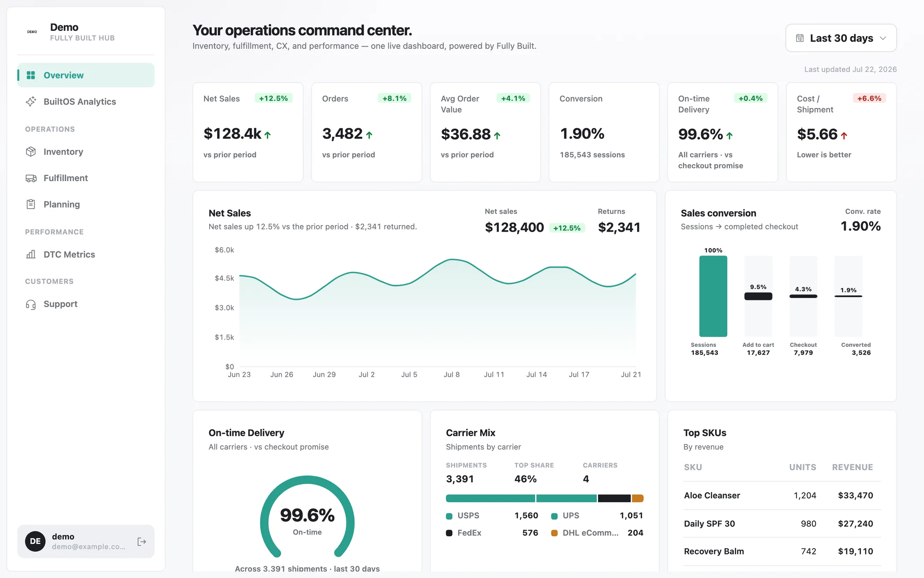Click the 46% top share value
The width and height of the screenshot is (924, 578).
pyautogui.click(x=525, y=479)
